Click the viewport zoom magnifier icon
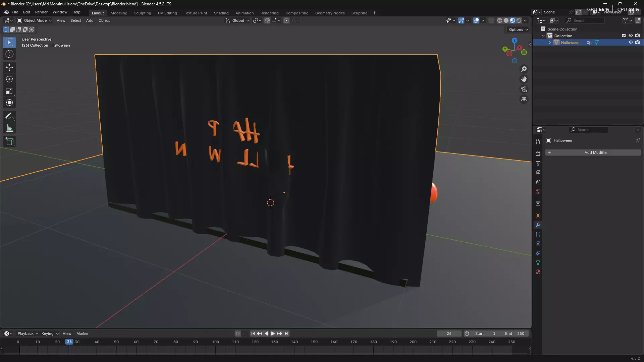This screenshot has width=644, height=362. click(x=524, y=69)
